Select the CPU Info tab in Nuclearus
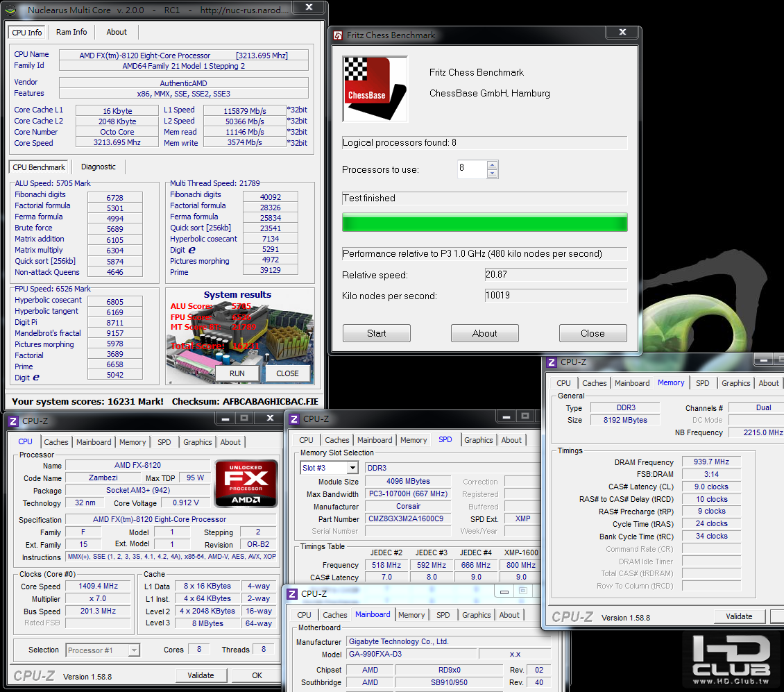The image size is (784, 692). tap(27, 33)
